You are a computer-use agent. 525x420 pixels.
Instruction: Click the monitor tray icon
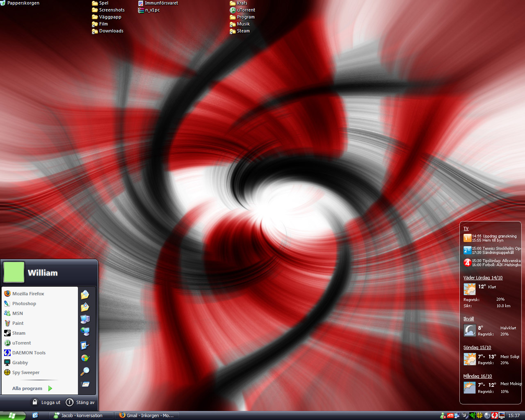point(502,415)
